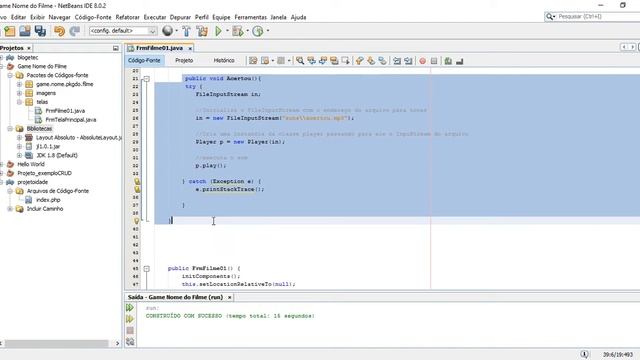Open the Navegar menu
Viewport: 640px width, 360px height.
60,17
